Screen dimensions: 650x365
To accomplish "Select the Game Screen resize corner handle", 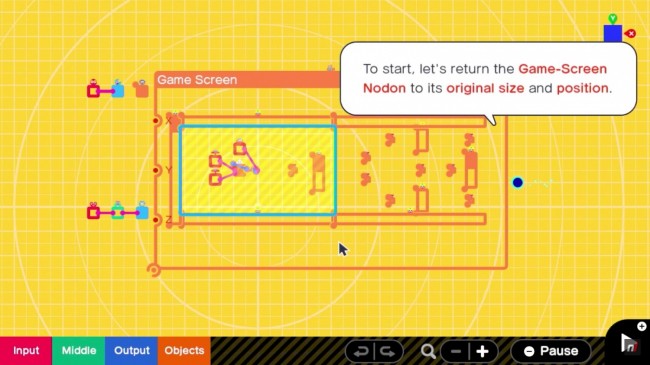I will (x=154, y=270).
